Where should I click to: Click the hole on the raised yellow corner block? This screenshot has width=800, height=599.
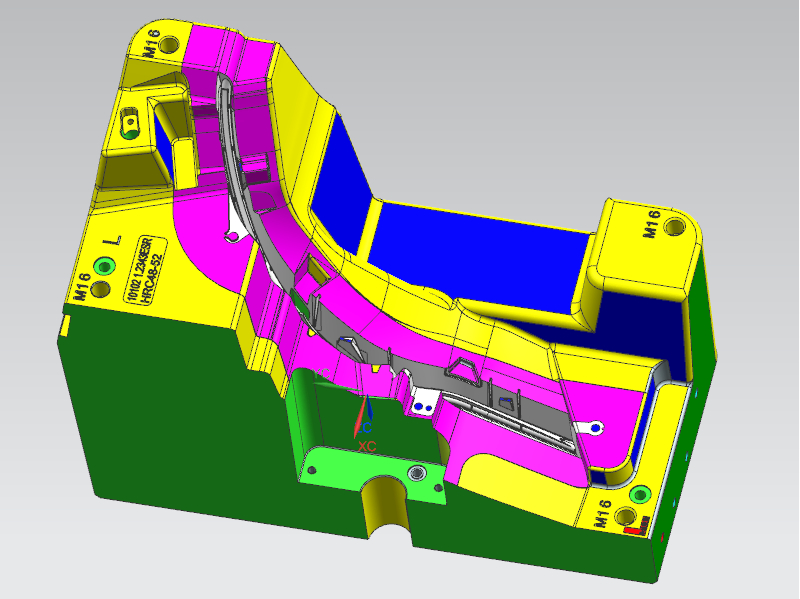tap(674, 226)
